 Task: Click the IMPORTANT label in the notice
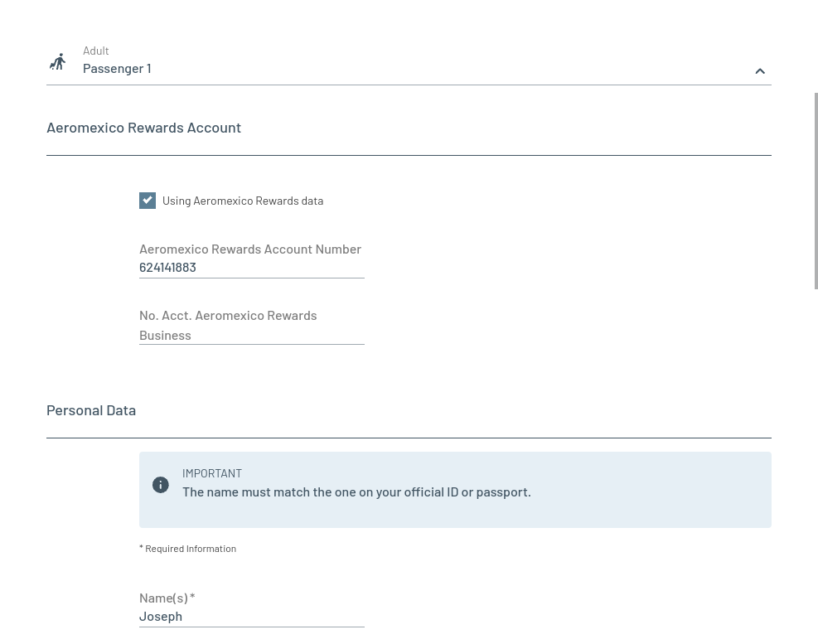pyautogui.click(x=212, y=473)
